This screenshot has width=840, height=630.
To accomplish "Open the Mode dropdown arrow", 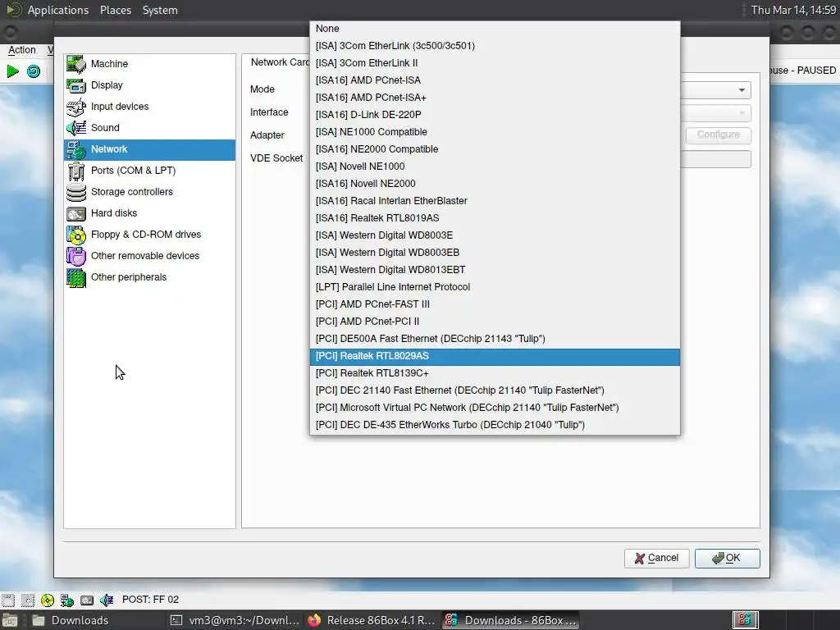I will [x=742, y=90].
